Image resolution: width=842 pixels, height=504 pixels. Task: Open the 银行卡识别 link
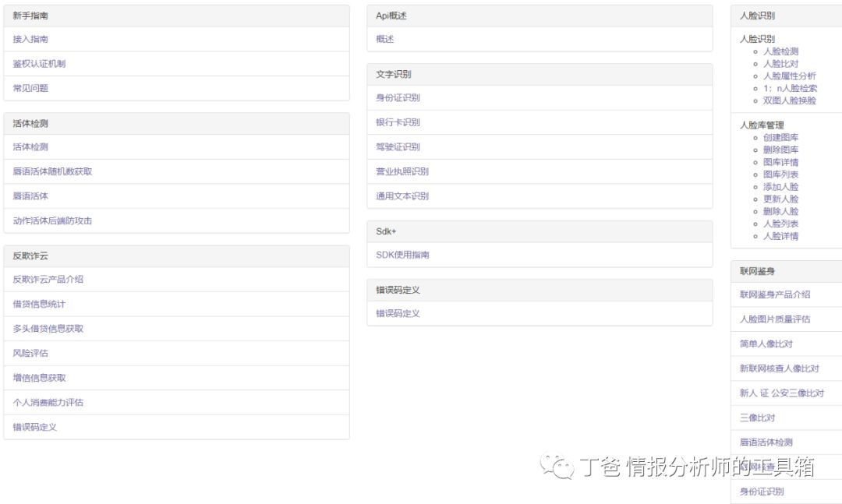(x=398, y=122)
